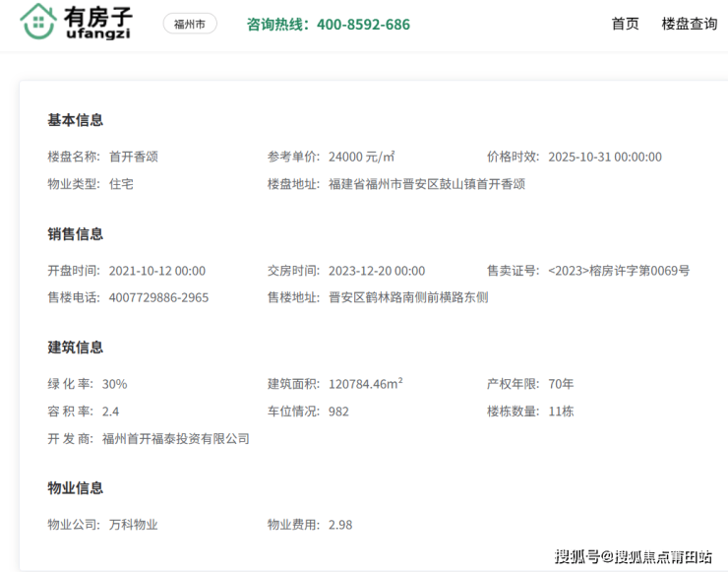
Task: Click the ufangzi house logo icon
Action: tap(37, 22)
